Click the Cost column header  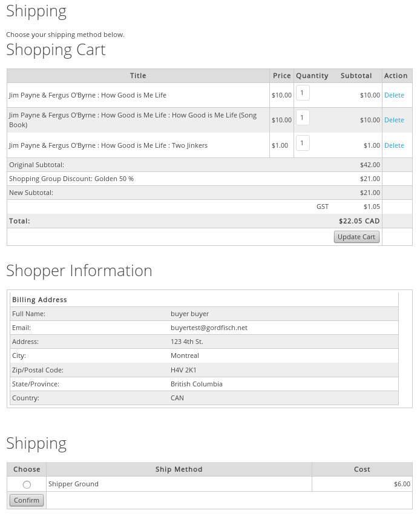pyautogui.click(x=362, y=469)
